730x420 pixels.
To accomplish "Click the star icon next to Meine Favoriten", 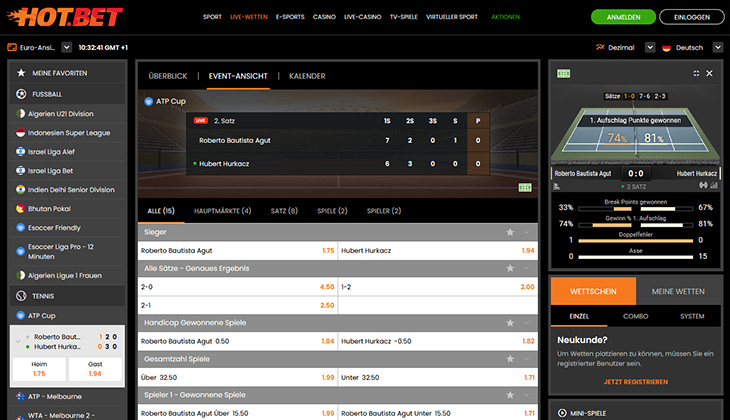I will click(x=21, y=73).
